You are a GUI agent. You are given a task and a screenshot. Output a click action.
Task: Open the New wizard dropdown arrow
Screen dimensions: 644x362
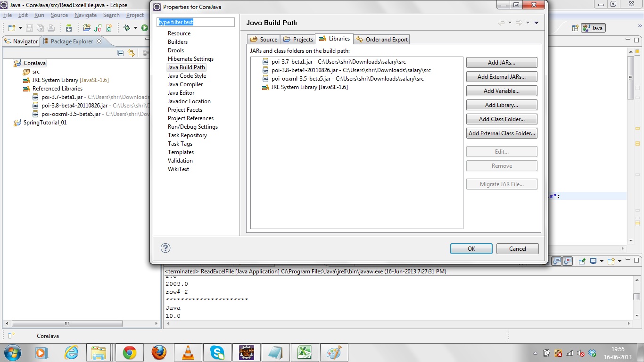click(x=19, y=28)
